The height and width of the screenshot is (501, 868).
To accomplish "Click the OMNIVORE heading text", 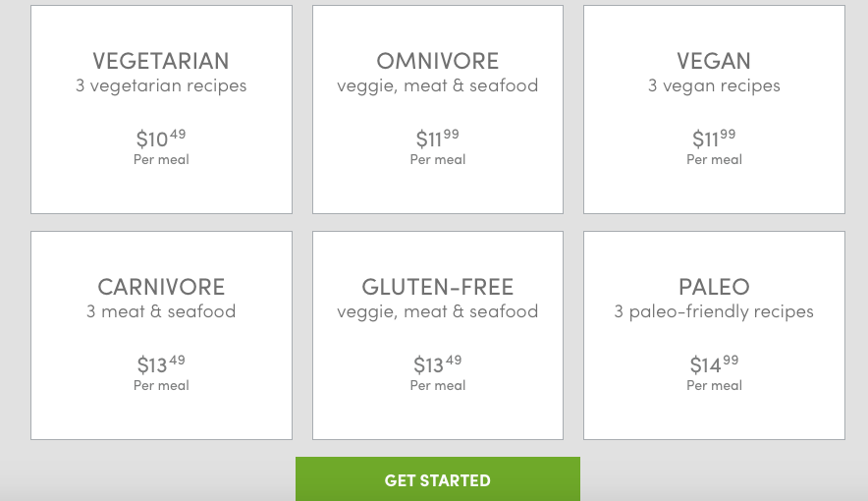I will 437,61.
